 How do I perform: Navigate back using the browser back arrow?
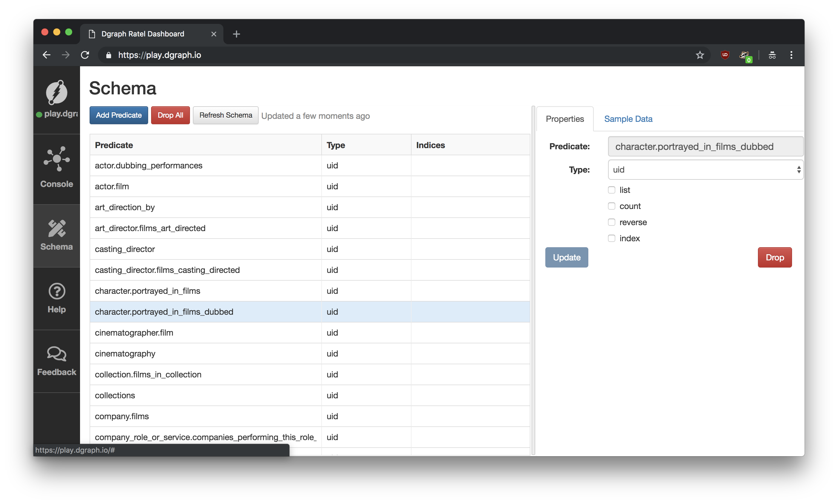point(46,55)
